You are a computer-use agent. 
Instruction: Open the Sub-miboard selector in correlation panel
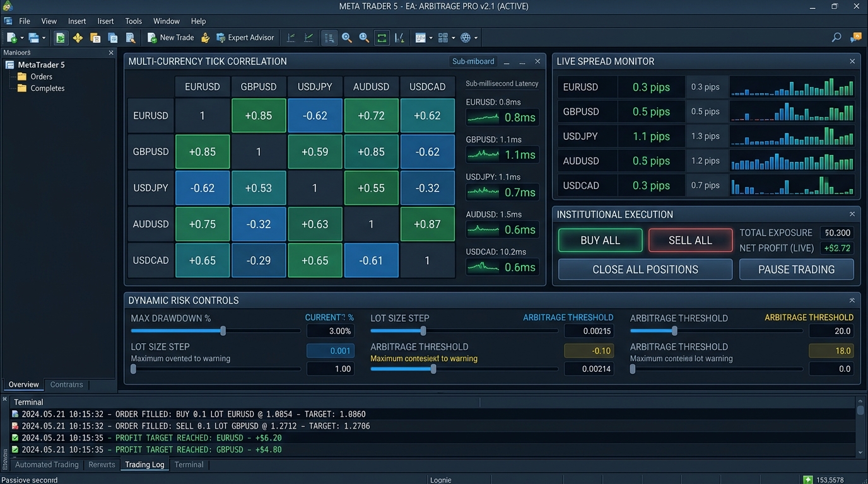click(x=474, y=61)
